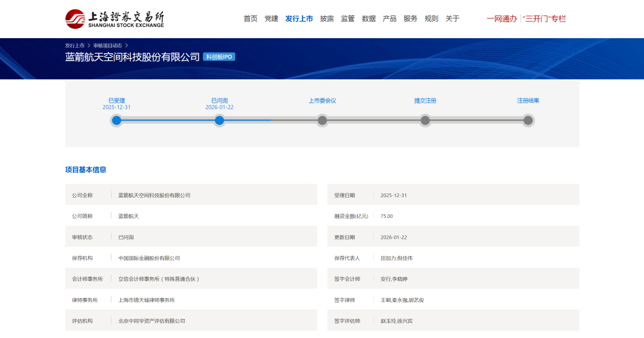Click the 项目基本信息 section heading
This screenshot has width=644, height=338.
pyautogui.click(x=85, y=170)
